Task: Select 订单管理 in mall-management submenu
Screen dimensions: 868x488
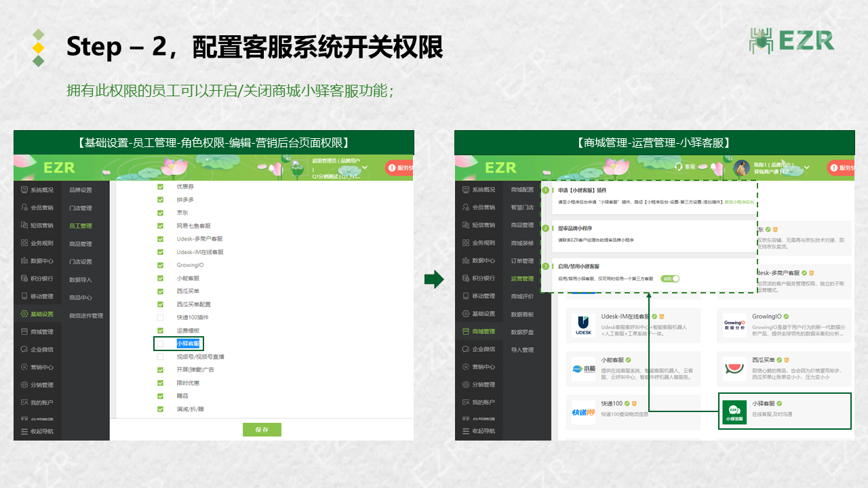Action: click(522, 261)
